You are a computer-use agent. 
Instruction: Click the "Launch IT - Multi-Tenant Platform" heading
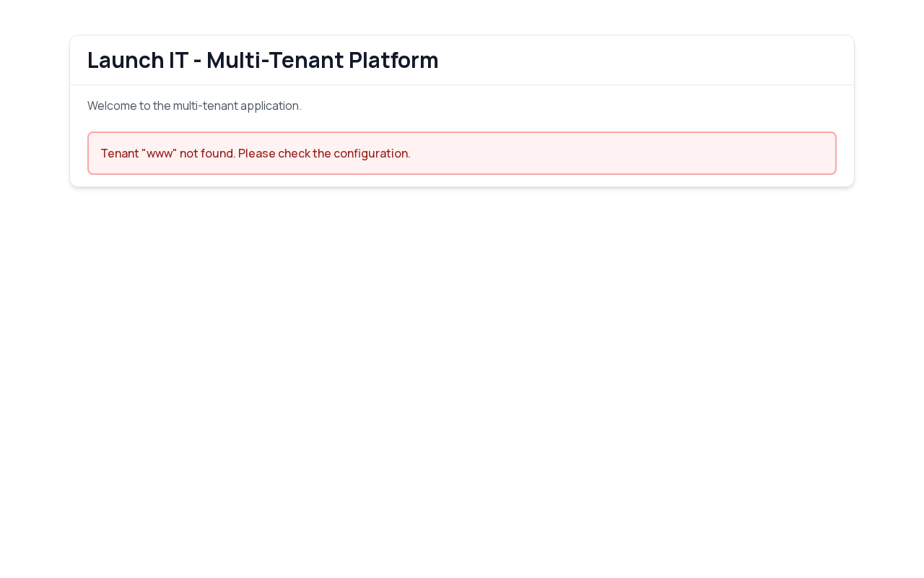click(x=263, y=60)
